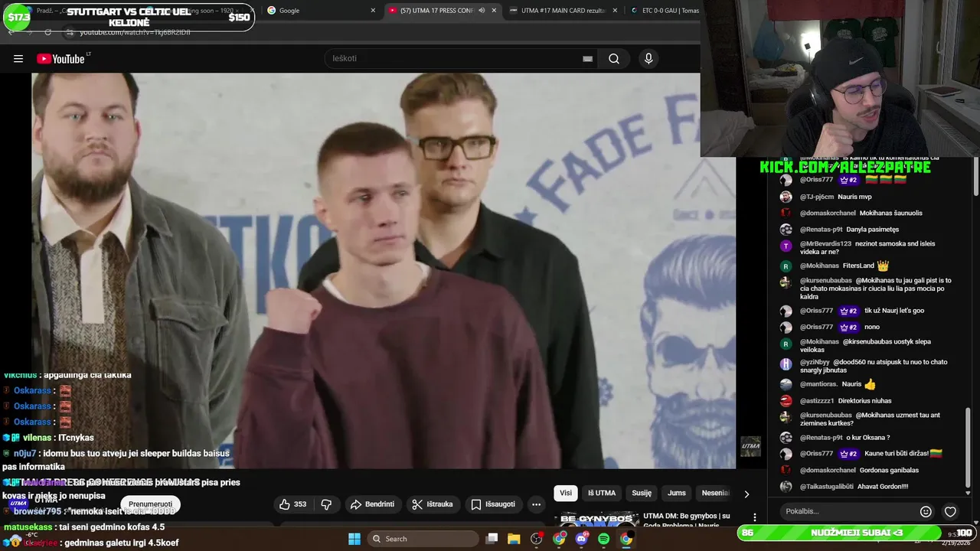This screenshot has height=551, width=980.
Task: Close the UTMA 17 PRESS CONF tab
Action: click(494, 11)
